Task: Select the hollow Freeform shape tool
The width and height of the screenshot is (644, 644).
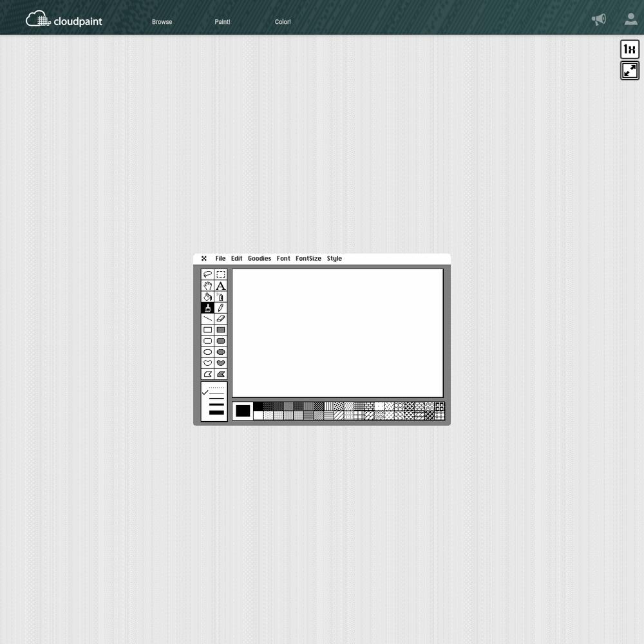Action: coord(207,363)
